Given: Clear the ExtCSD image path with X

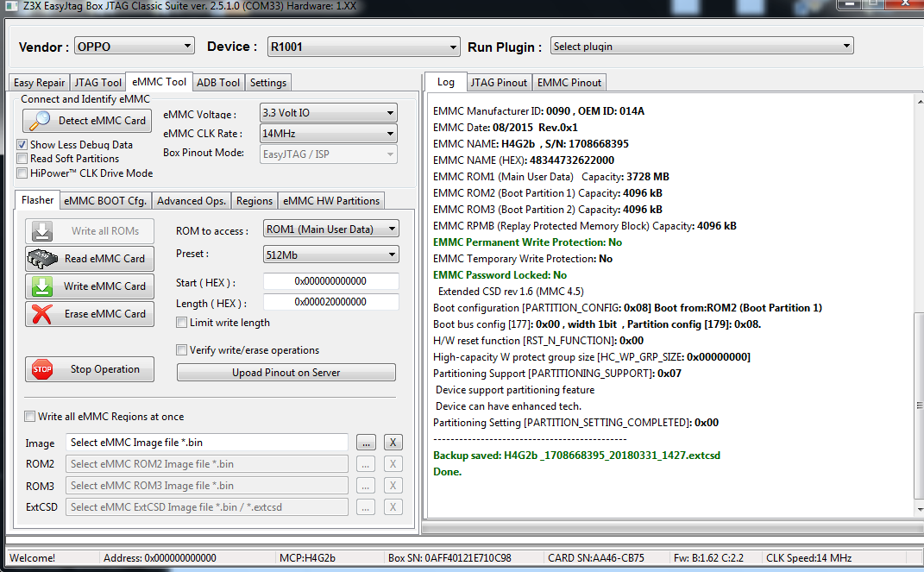Looking at the screenshot, I should coord(393,507).
